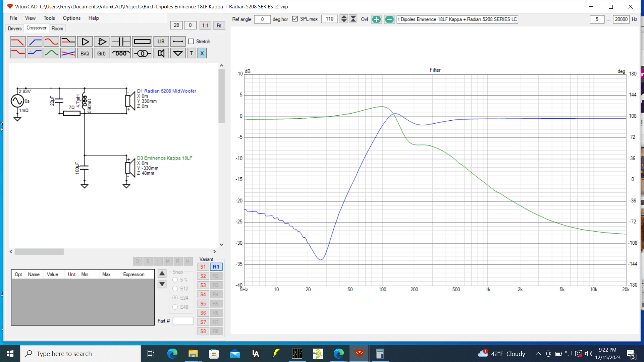Enable the Stretch checkbox

click(191, 42)
